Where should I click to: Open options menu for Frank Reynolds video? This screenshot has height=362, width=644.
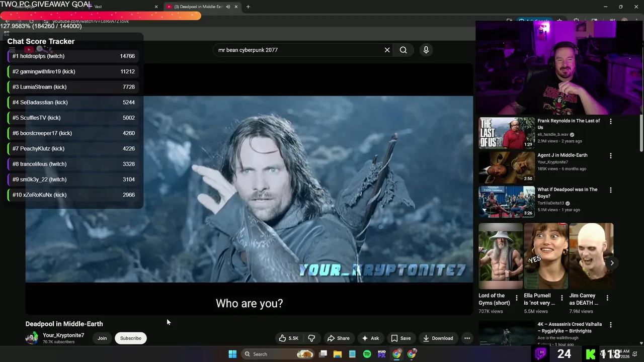(x=611, y=121)
